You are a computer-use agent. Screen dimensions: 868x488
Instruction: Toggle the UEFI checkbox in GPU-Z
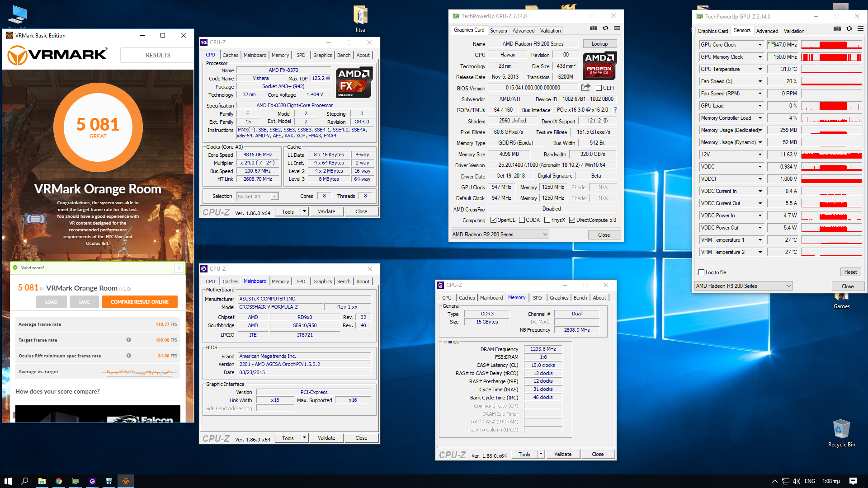coord(599,88)
